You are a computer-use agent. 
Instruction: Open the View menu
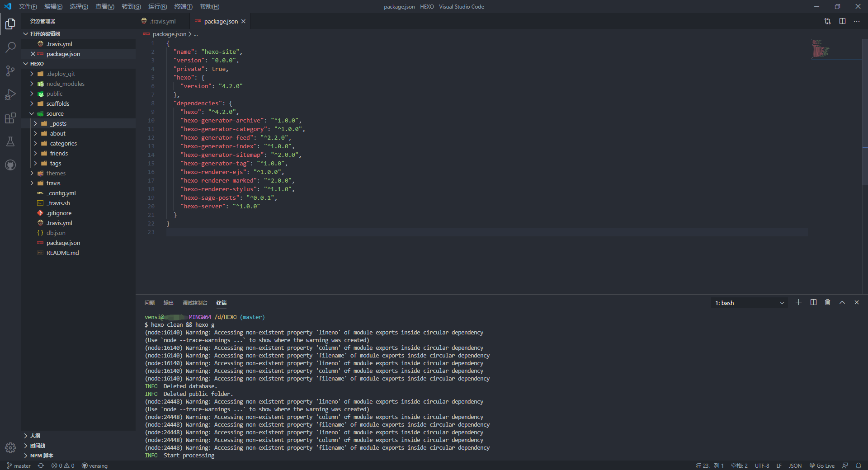(x=105, y=6)
